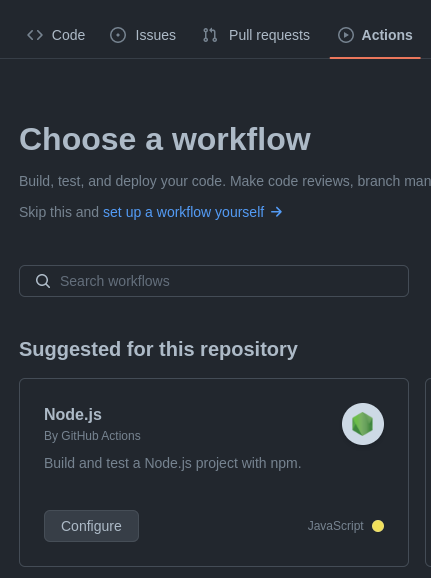Click the Choose a workflow heading
This screenshot has width=431, height=578.
tap(165, 139)
